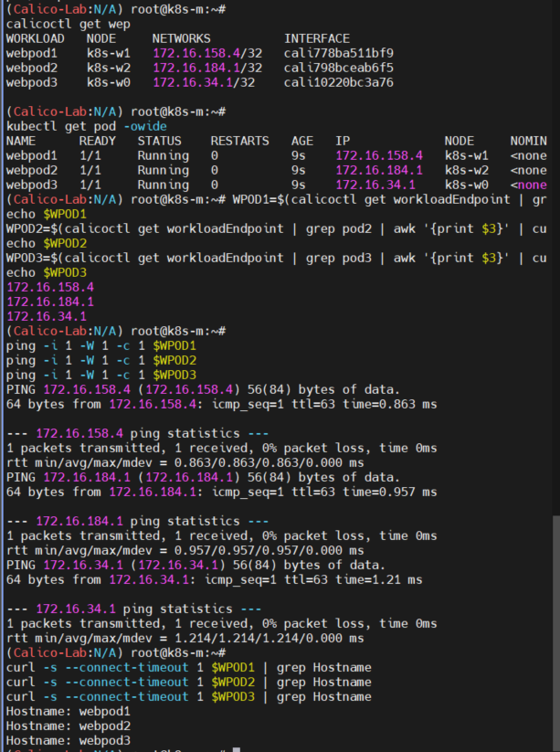This screenshot has height=752, width=560.
Task: Select interface name cali798bceab6f5
Action: coord(339,68)
